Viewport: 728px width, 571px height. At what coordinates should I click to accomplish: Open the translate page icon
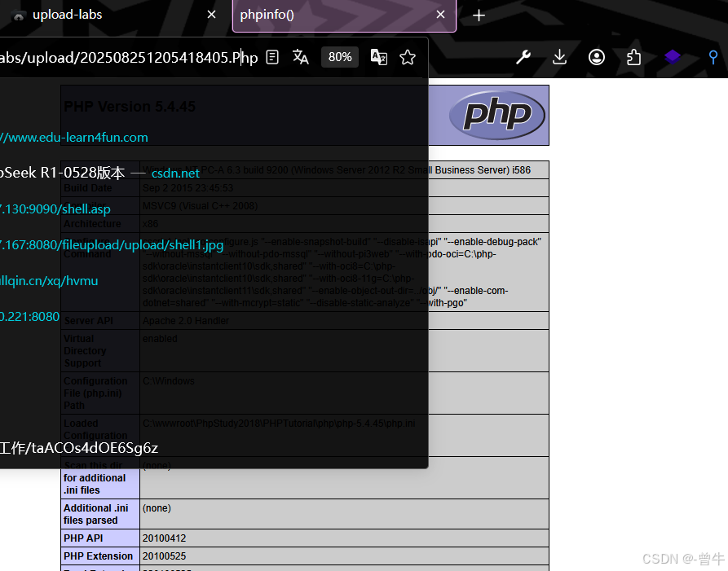coord(300,58)
